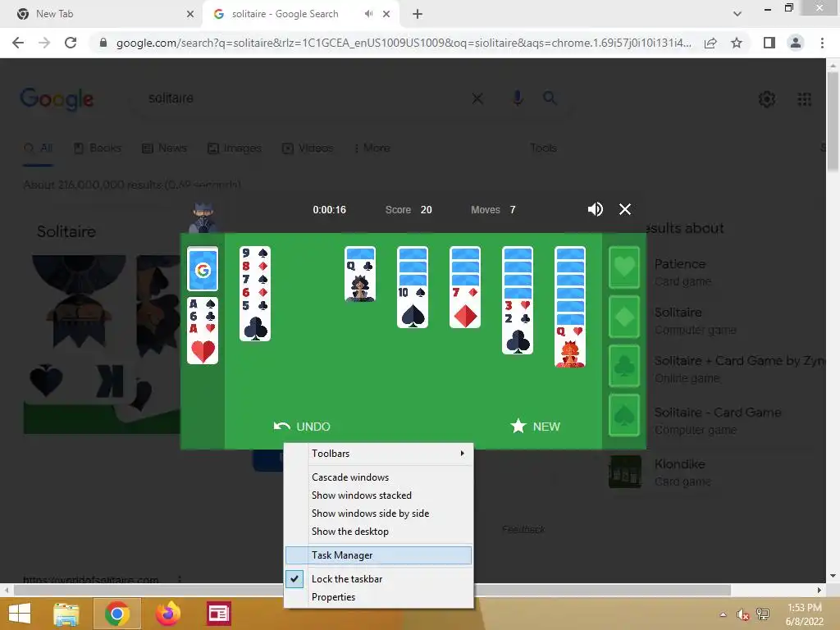Click the vertical page scrollbar
The width and height of the screenshot is (840, 630).
pos(833,123)
